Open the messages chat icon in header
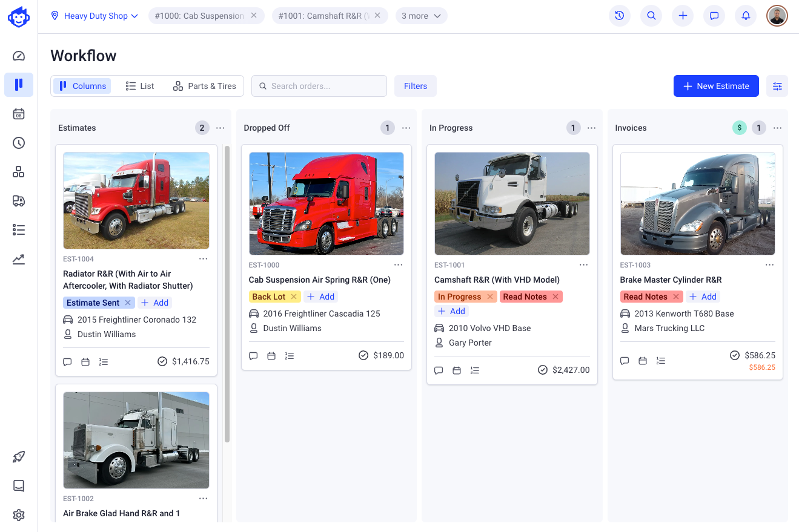Screen dimensions: 799x532 tap(714, 16)
